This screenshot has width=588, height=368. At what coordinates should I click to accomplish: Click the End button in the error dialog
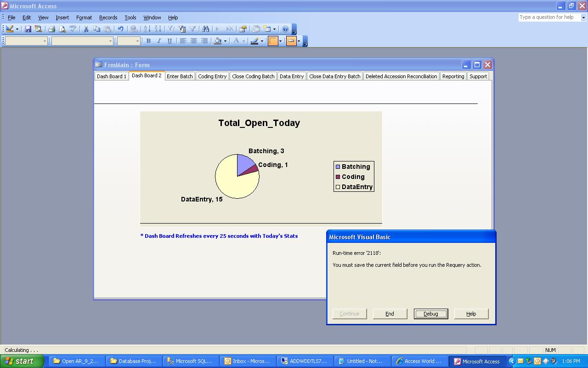390,314
